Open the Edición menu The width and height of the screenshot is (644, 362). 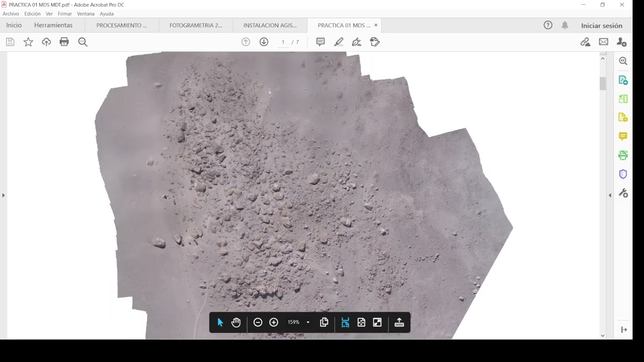pyautogui.click(x=32, y=14)
